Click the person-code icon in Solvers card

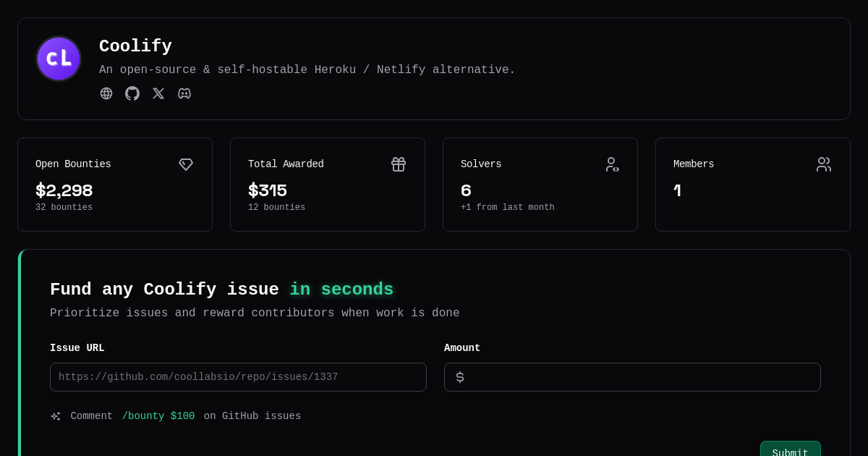(x=611, y=164)
